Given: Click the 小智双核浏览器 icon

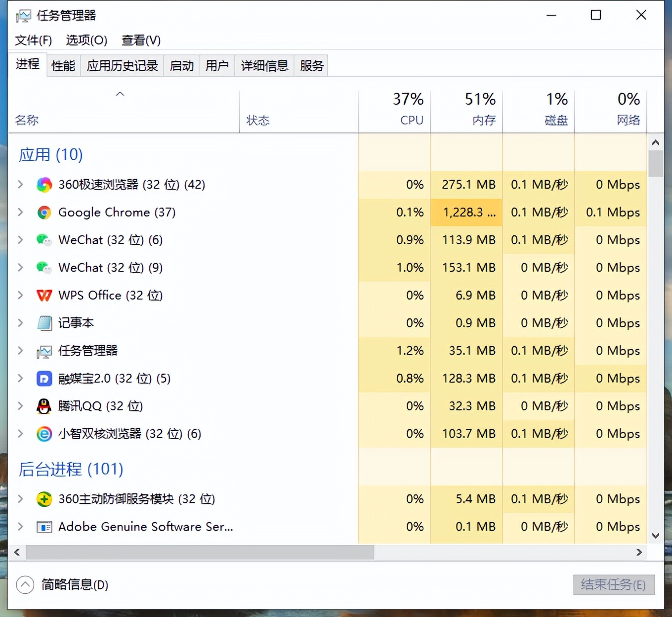Looking at the screenshot, I should (x=44, y=434).
